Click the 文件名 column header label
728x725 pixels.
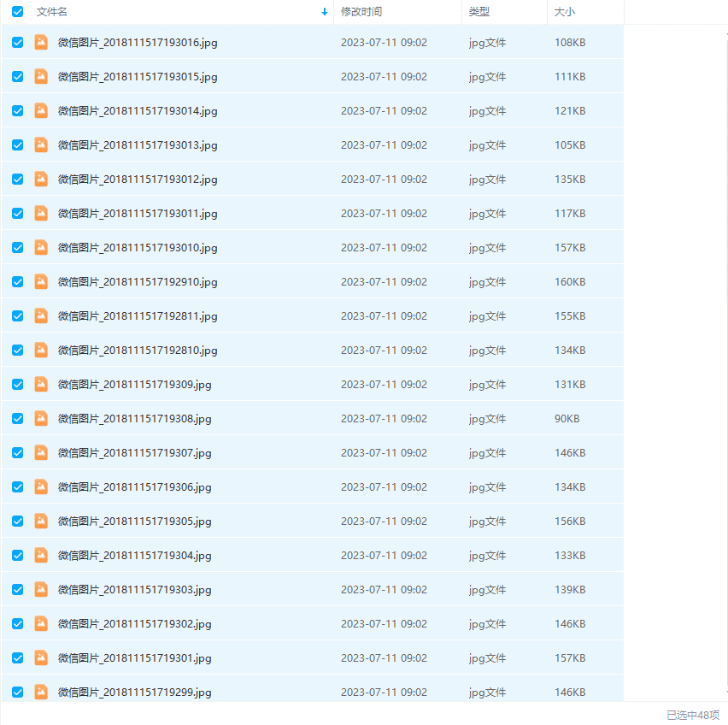(52, 12)
